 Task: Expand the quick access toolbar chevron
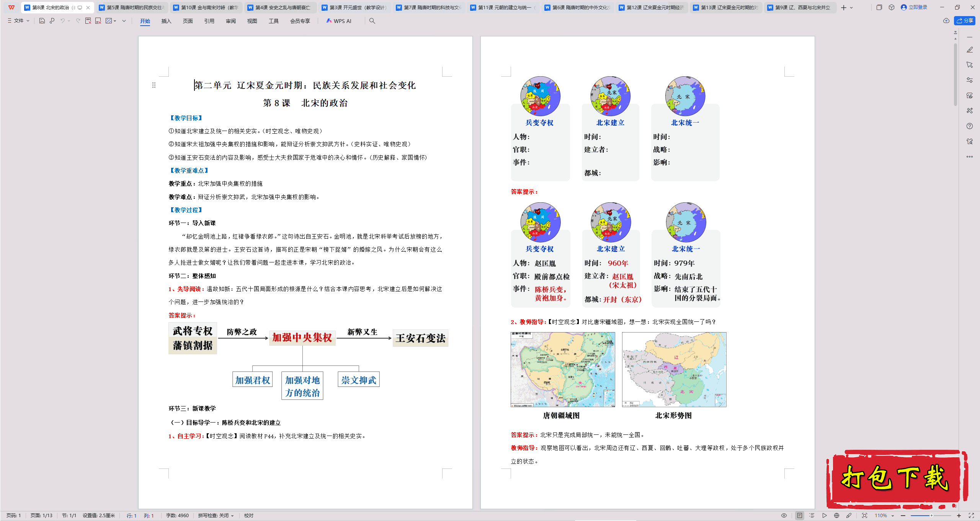[x=124, y=21]
